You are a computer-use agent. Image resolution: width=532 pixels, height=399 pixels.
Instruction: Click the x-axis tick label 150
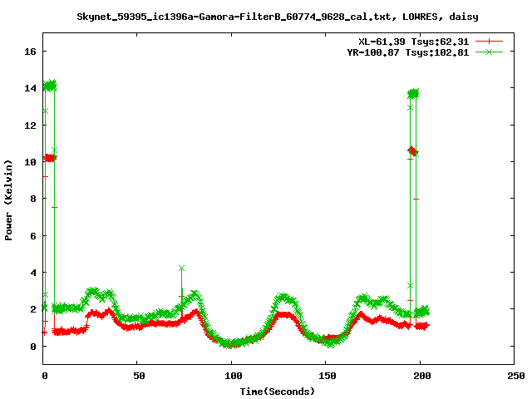[x=327, y=376]
